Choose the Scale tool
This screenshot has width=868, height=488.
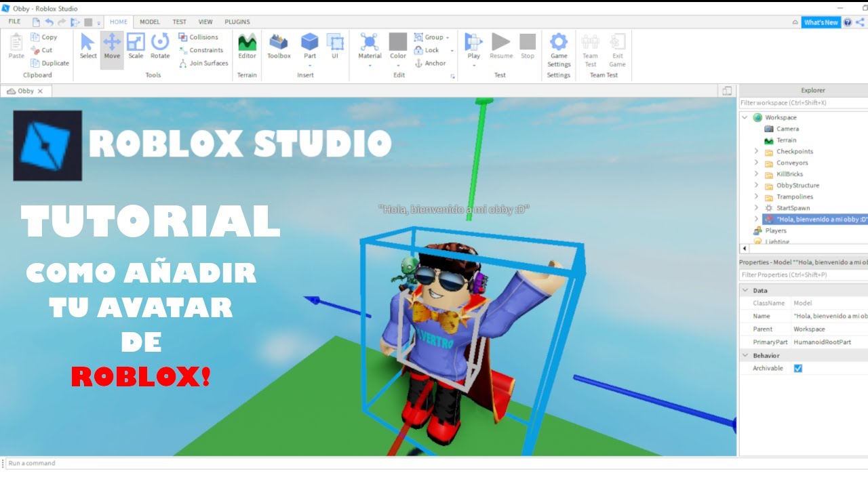coord(136,46)
